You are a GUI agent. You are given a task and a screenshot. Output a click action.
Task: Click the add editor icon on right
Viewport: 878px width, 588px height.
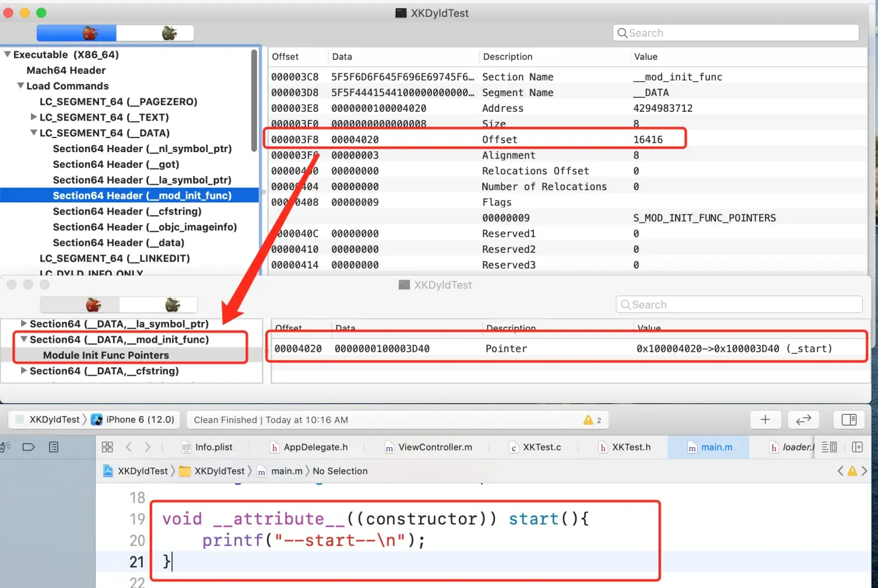(x=857, y=447)
